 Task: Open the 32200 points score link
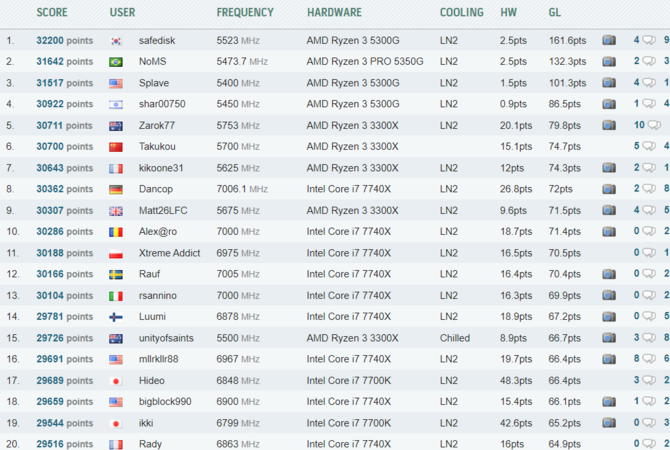tap(65, 41)
